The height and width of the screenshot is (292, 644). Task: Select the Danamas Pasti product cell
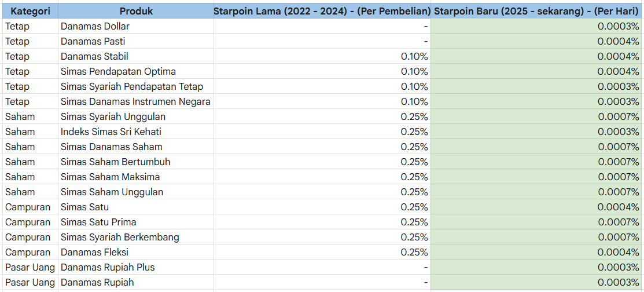[136, 41]
